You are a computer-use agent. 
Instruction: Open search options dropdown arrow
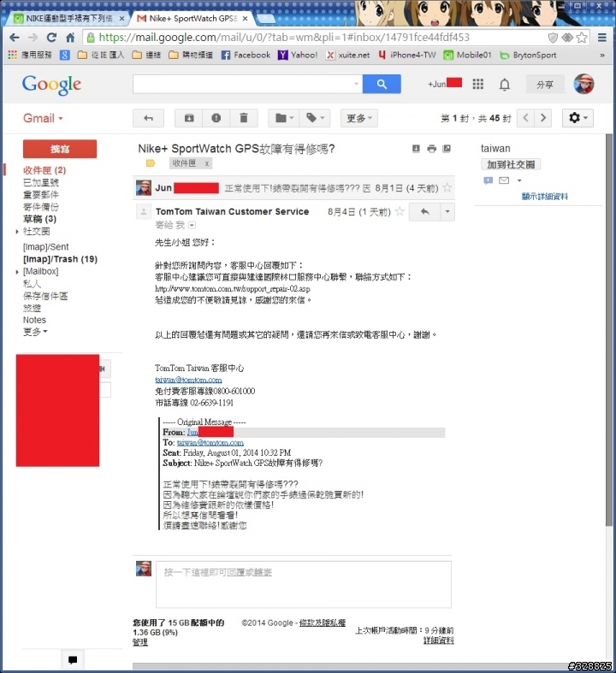356,84
